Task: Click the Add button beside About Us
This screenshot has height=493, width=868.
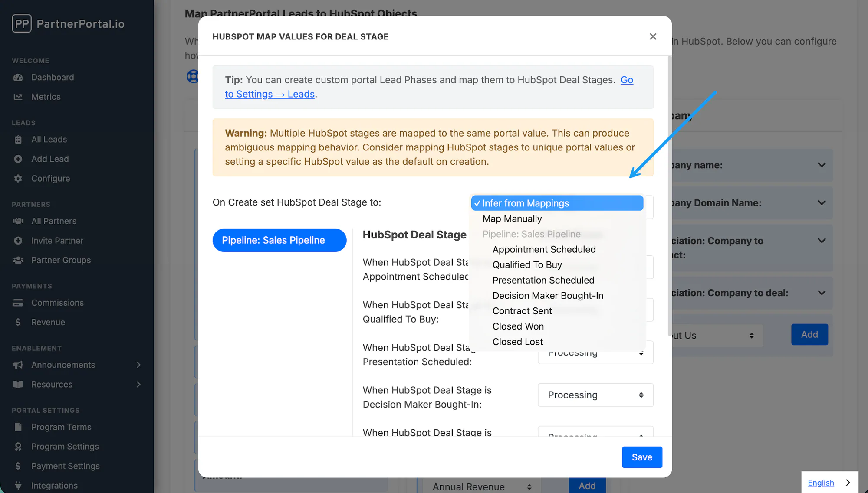Action: coord(809,334)
